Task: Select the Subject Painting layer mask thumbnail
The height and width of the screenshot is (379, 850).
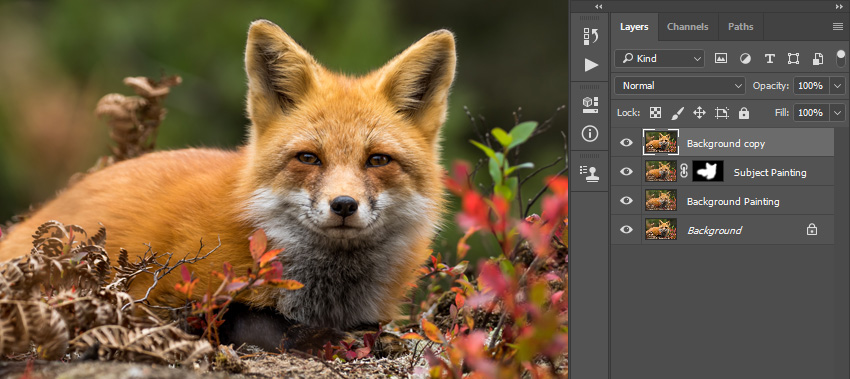Action: pos(707,171)
